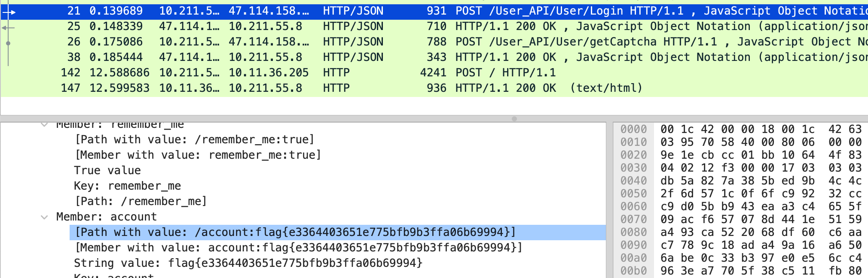Collapse the Member: remember_me tree node
The image size is (868, 278).
(x=44, y=125)
